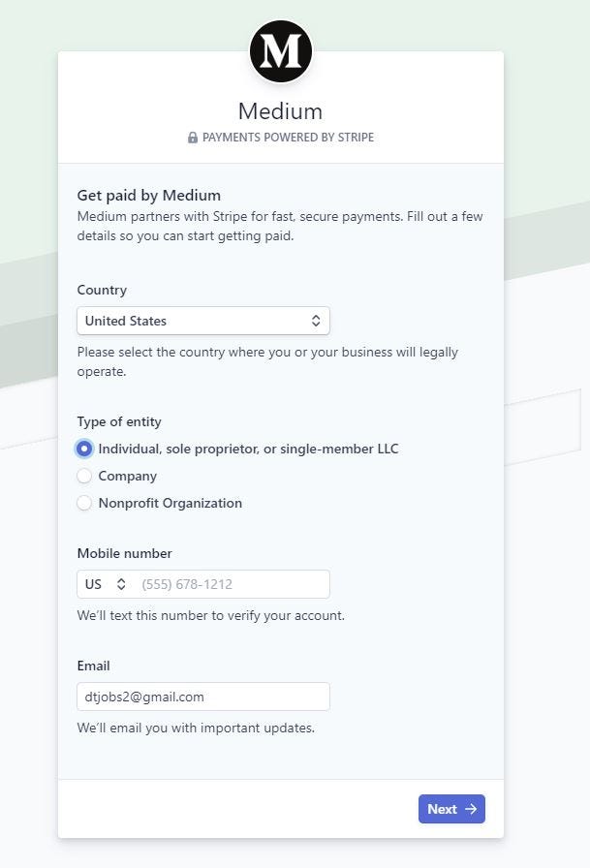Click the Medium logo icon
590x868 pixels.
click(x=281, y=50)
